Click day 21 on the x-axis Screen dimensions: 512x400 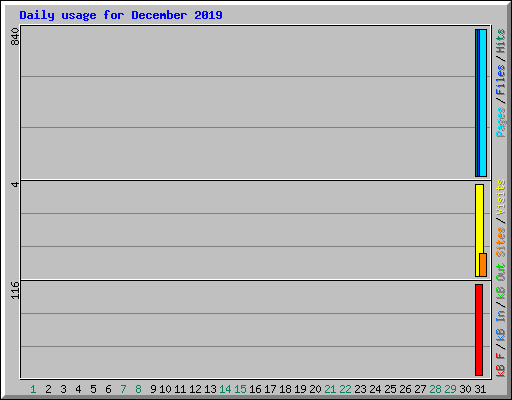pyautogui.click(x=330, y=389)
